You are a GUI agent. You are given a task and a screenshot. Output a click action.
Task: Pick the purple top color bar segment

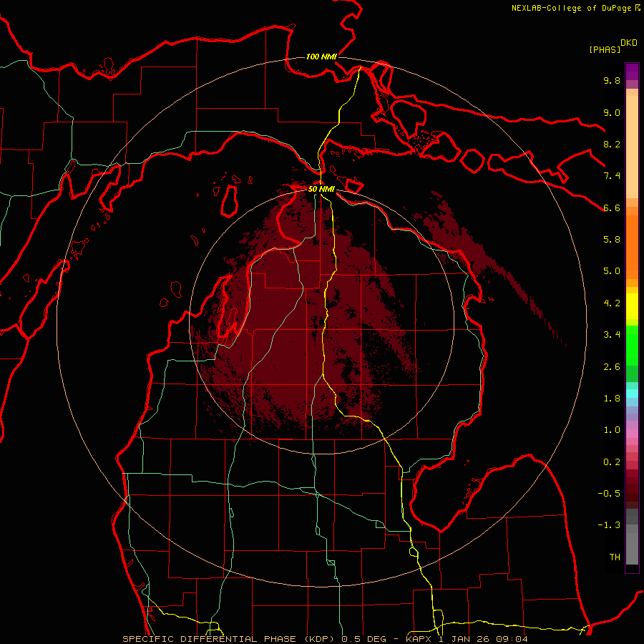(632, 72)
